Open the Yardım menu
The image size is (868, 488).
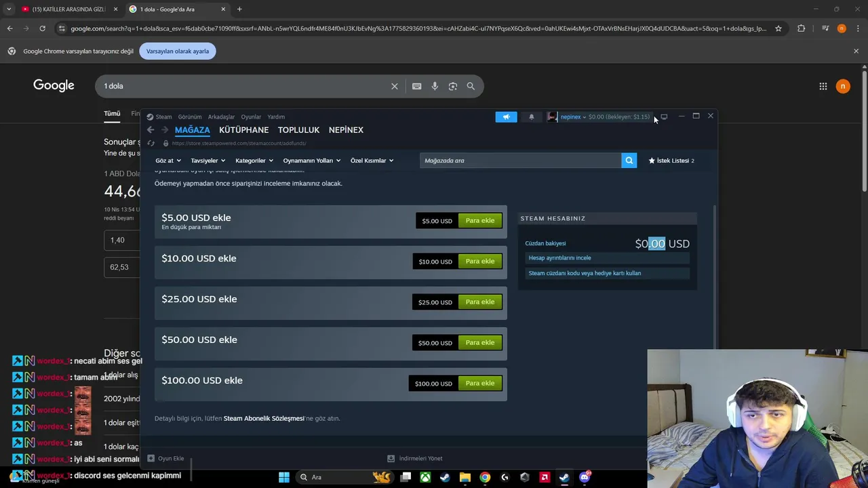point(276,117)
